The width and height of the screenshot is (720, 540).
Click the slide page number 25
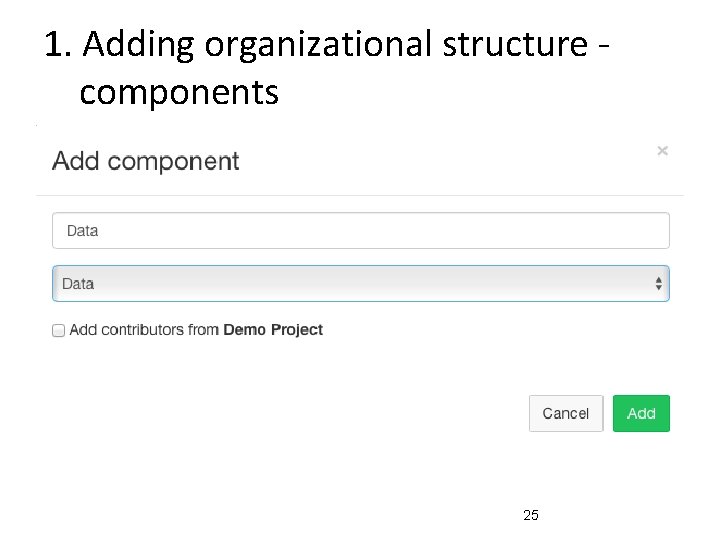pyautogui.click(x=531, y=515)
